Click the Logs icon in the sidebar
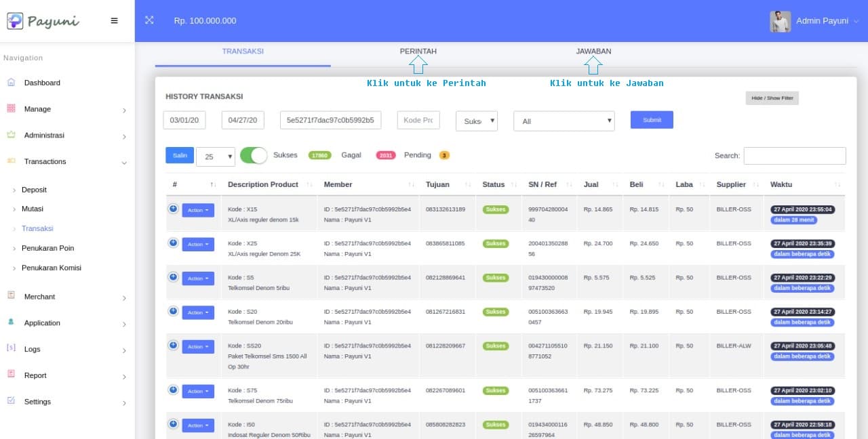868x439 pixels. click(11, 349)
